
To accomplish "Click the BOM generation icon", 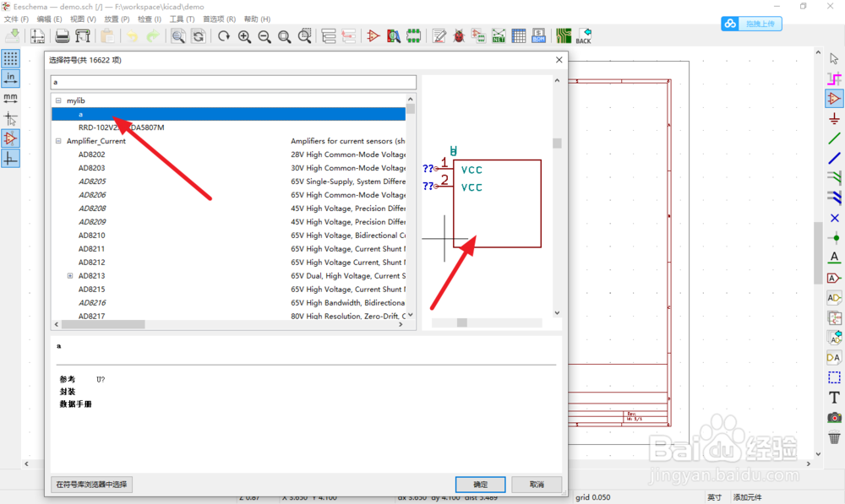I will [x=539, y=36].
